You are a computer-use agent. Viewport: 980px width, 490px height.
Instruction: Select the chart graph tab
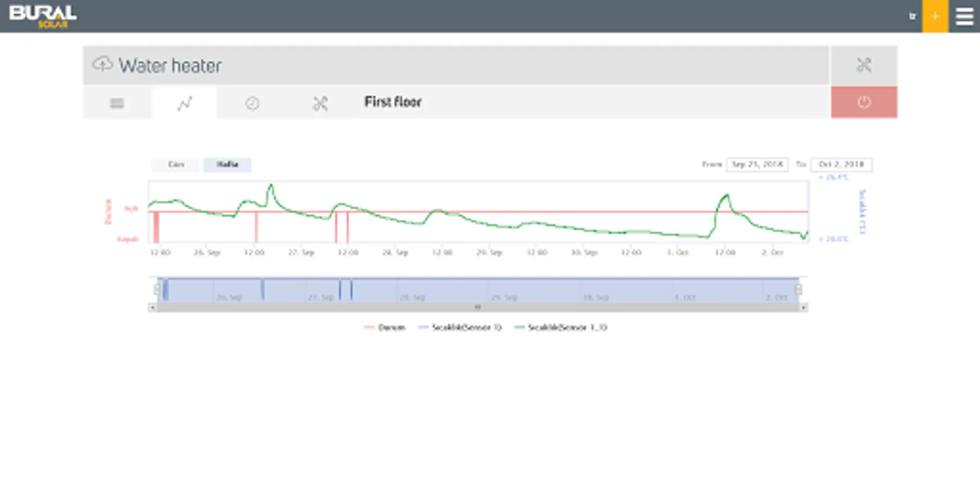185,103
